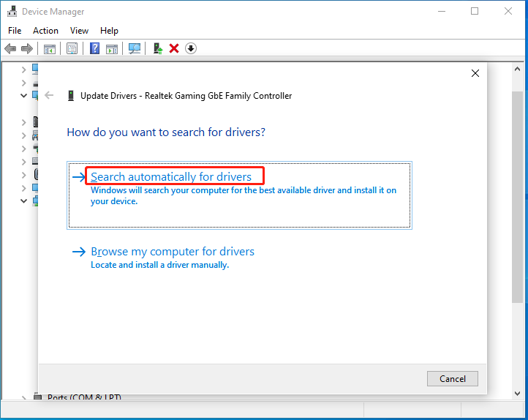Open the View menu
The height and width of the screenshot is (420, 528).
(79, 31)
